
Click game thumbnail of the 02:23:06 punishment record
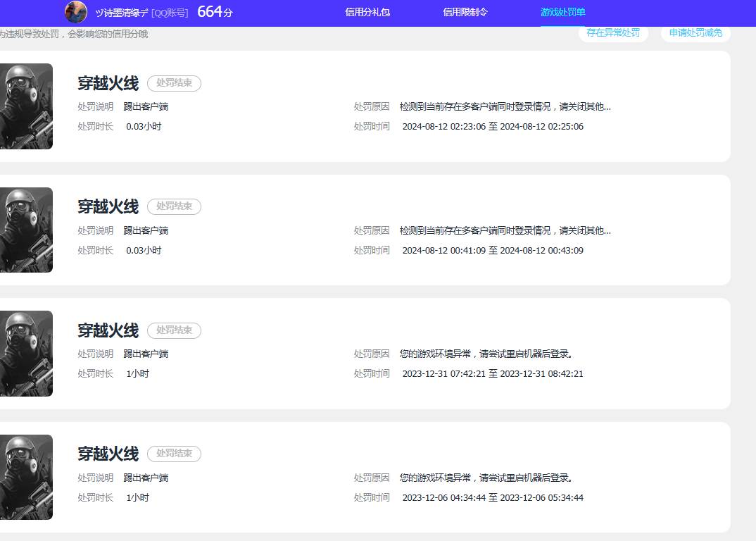point(26,106)
